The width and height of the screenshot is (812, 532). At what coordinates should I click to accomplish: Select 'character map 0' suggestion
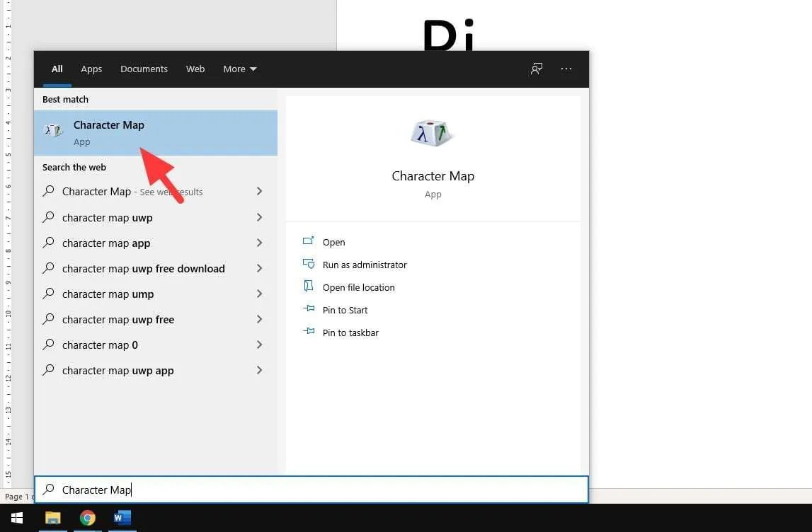[155, 345]
